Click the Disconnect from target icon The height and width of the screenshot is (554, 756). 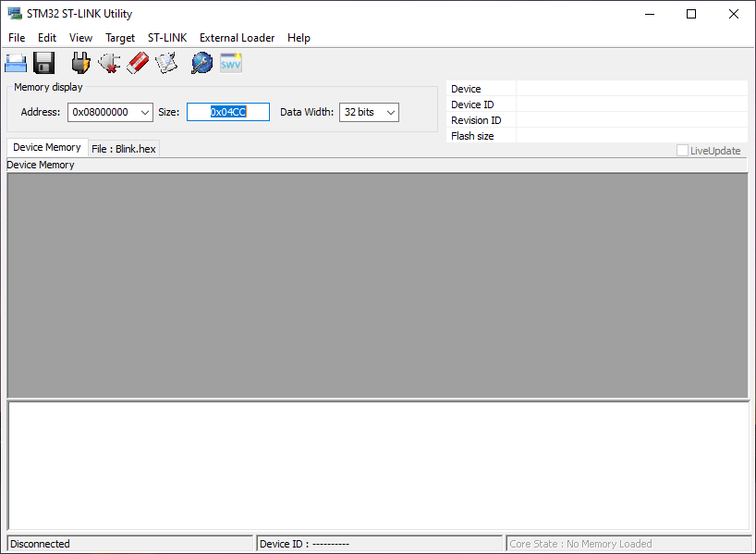click(x=109, y=63)
